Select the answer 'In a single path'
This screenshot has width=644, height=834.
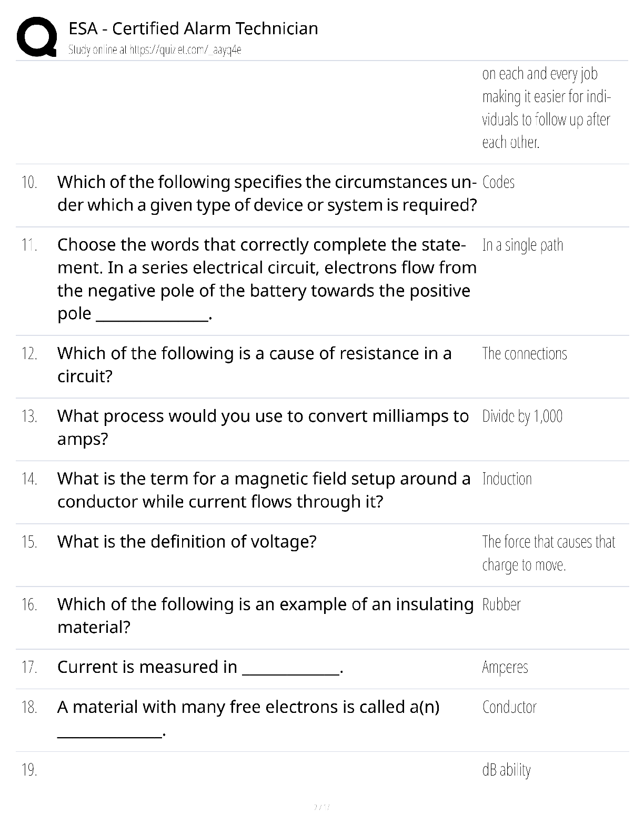(522, 245)
